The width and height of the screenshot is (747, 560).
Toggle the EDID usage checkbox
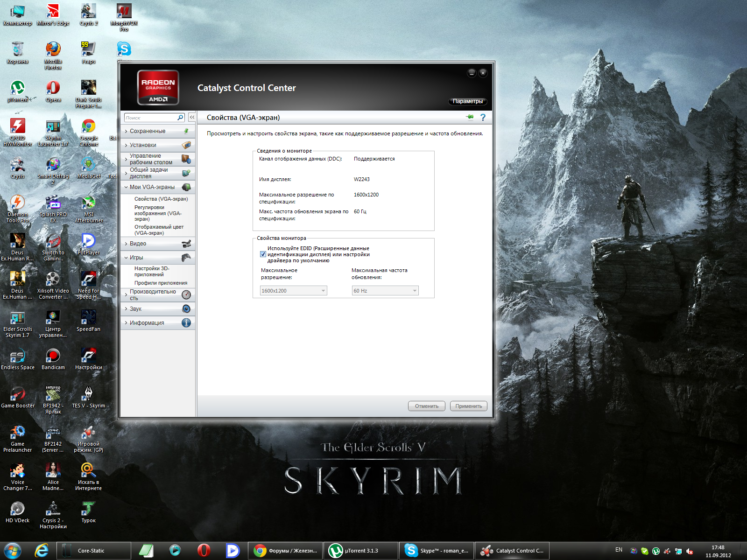coord(263,254)
